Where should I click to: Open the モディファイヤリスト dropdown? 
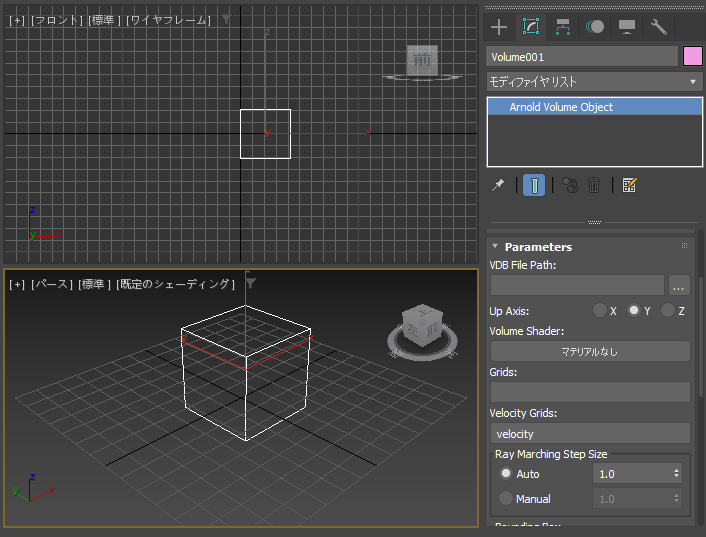pyautogui.click(x=594, y=82)
